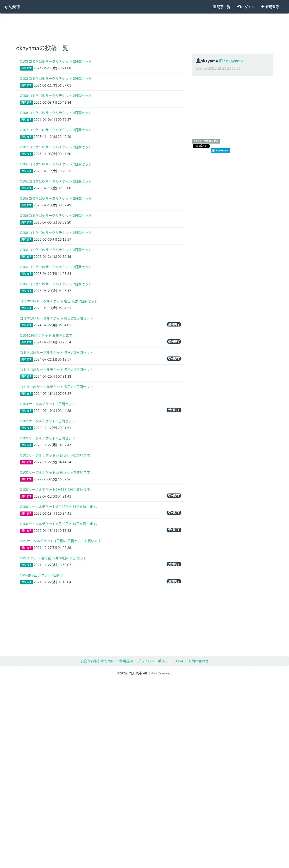This screenshot has height=868, width=289.
Task: Go to 同人楽市 home logo
Action: point(12,7)
